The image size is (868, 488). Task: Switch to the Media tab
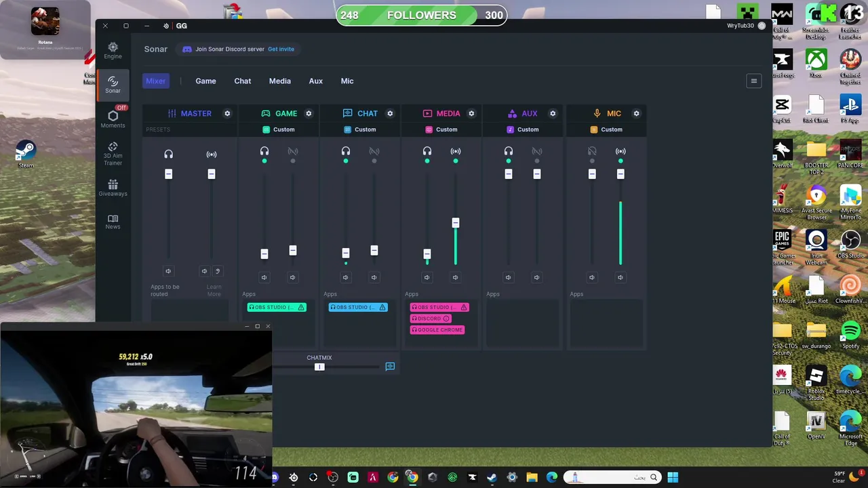pos(279,81)
